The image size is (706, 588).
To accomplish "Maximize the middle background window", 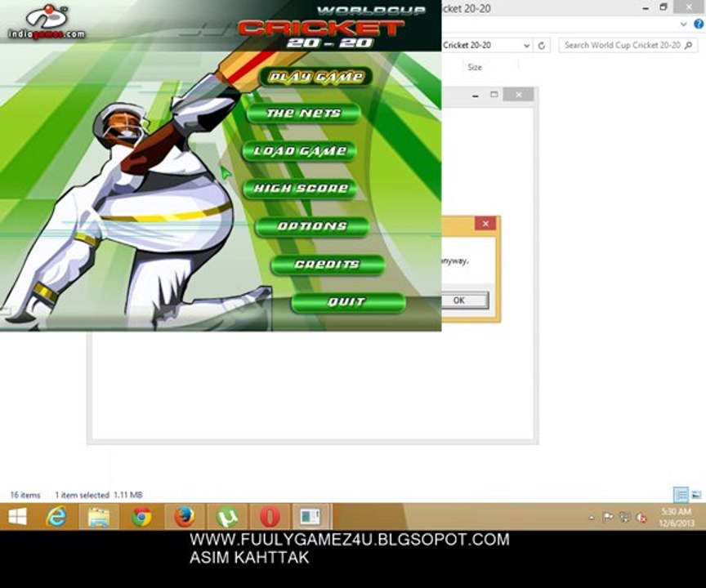I will [x=494, y=95].
